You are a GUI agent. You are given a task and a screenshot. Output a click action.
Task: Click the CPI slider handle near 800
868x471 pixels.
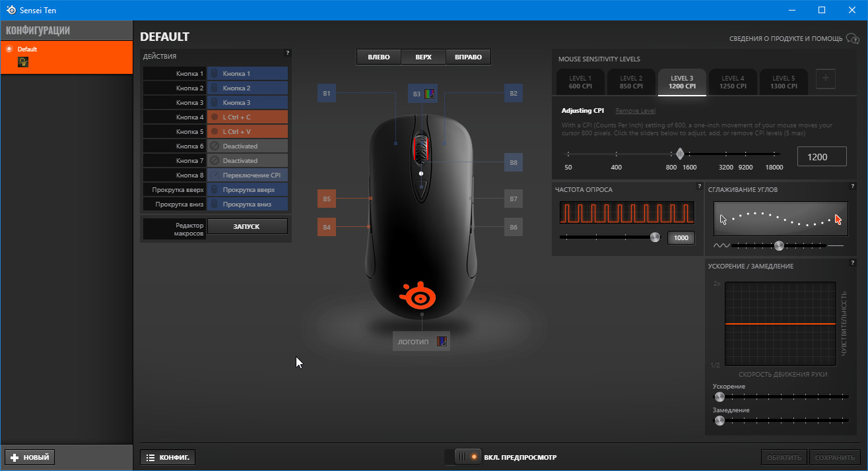point(680,154)
